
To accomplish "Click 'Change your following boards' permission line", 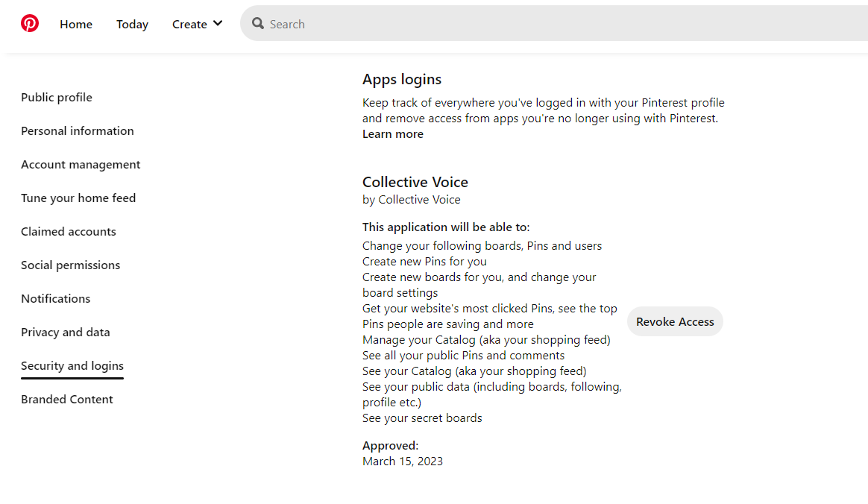I will [482, 245].
